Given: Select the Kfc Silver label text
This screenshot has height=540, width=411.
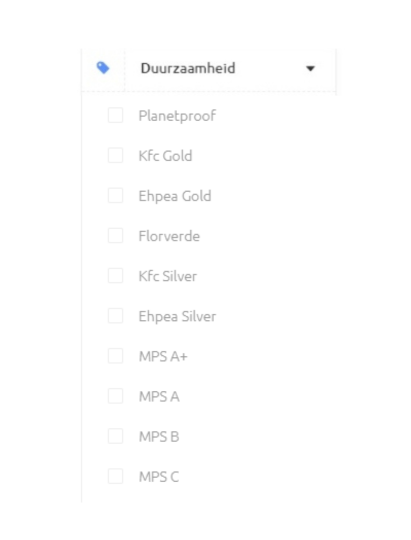Looking at the screenshot, I should (x=168, y=276).
